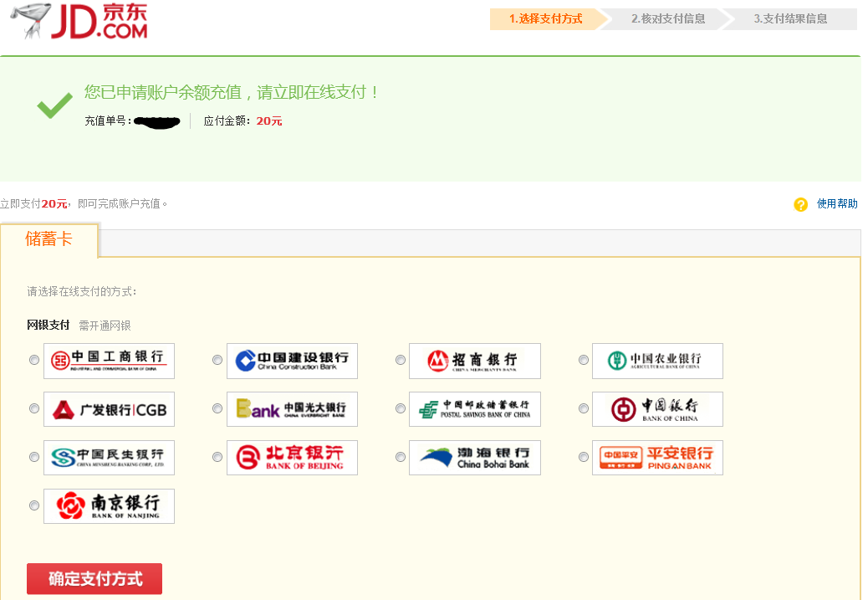Click the 招商银行 Merchants Bank logo
The width and height of the screenshot is (868, 600).
(474, 361)
